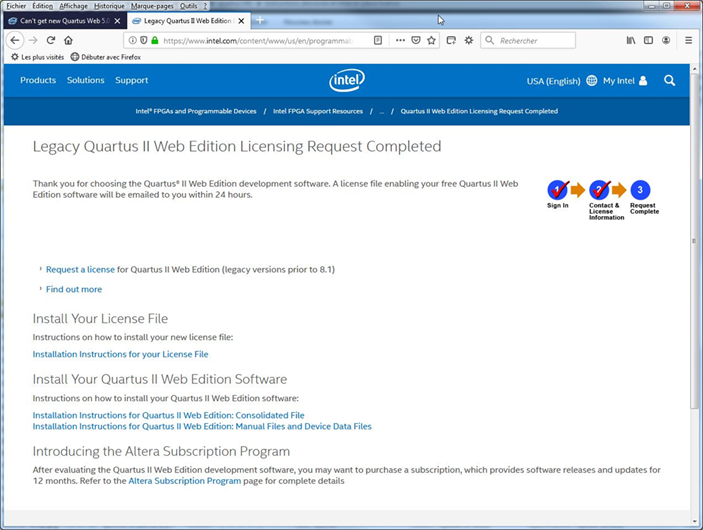Click the forward navigation arrow
703x530 pixels.
[x=33, y=40]
